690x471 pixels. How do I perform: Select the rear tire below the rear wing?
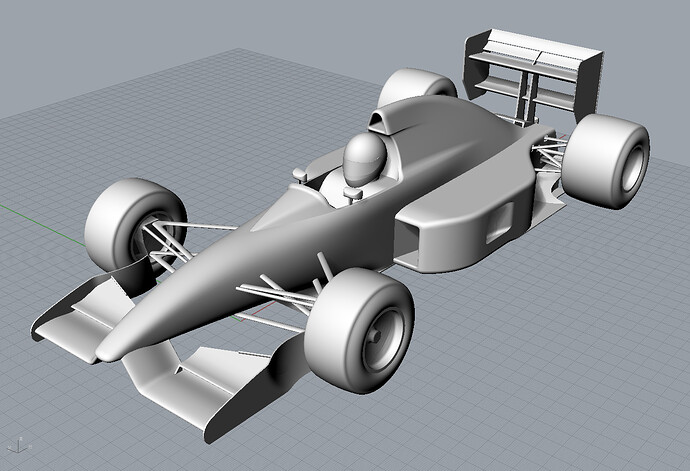(x=606, y=162)
